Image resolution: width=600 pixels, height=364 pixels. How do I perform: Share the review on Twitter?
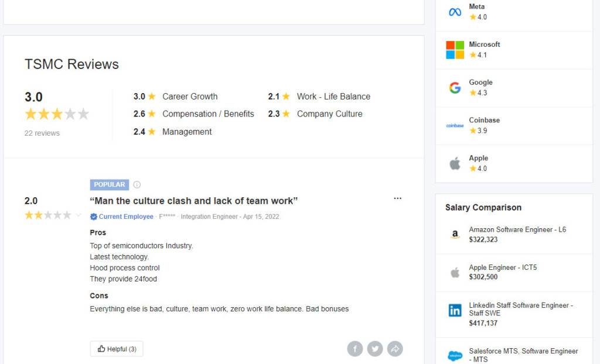pos(375,349)
